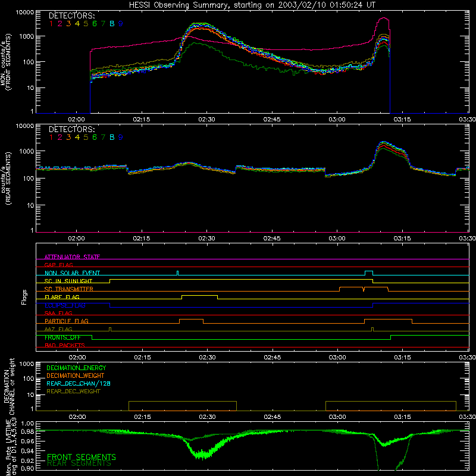Select olive detector number 5 in the rear segments legend
Viewport: 476px width, 476px height.
click(x=86, y=137)
